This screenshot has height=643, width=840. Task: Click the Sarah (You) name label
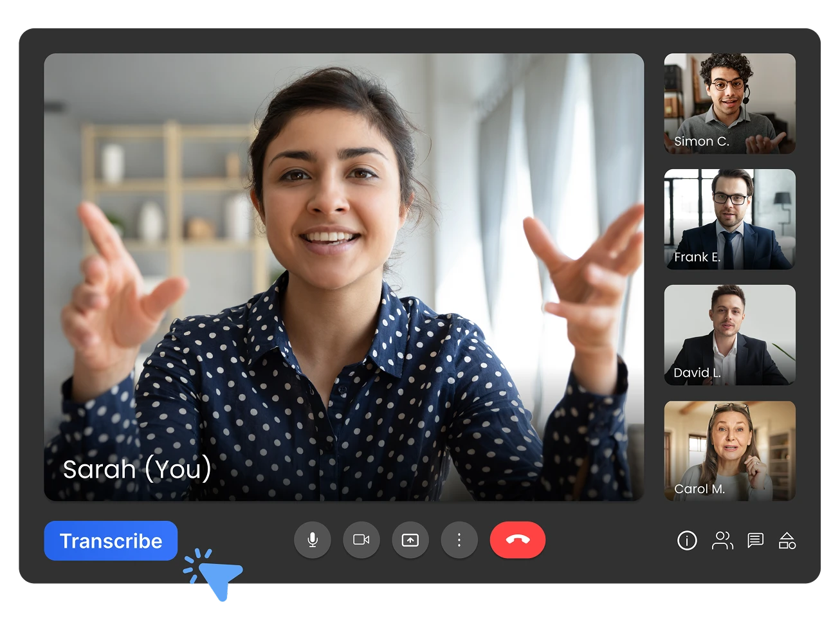[136, 469]
